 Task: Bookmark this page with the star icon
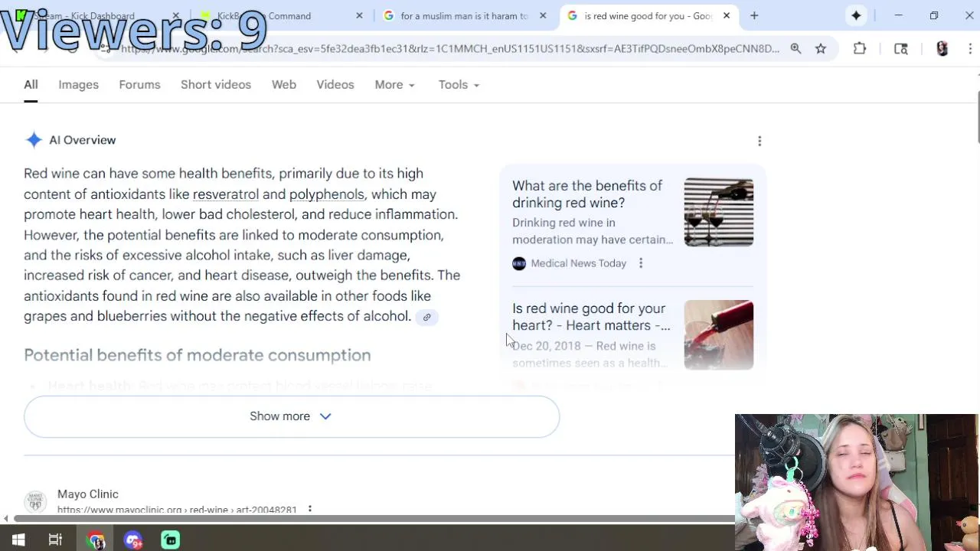(821, 49)
